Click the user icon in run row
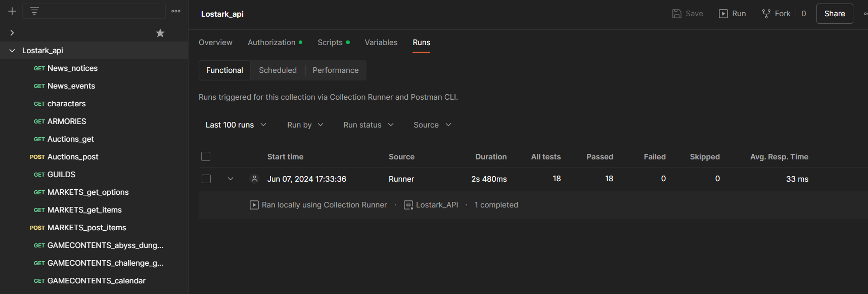Image resolution: width=868 pixels, height=294 pixels. (x=254, y=179)
